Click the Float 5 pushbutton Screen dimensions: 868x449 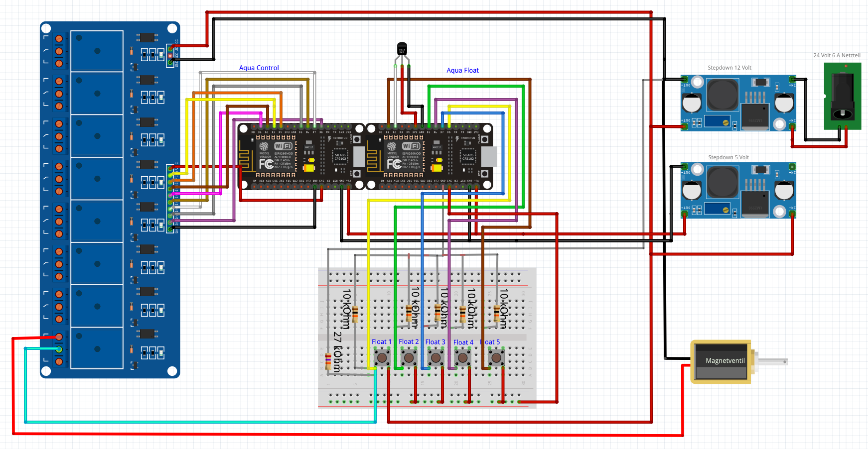[496, 357]
